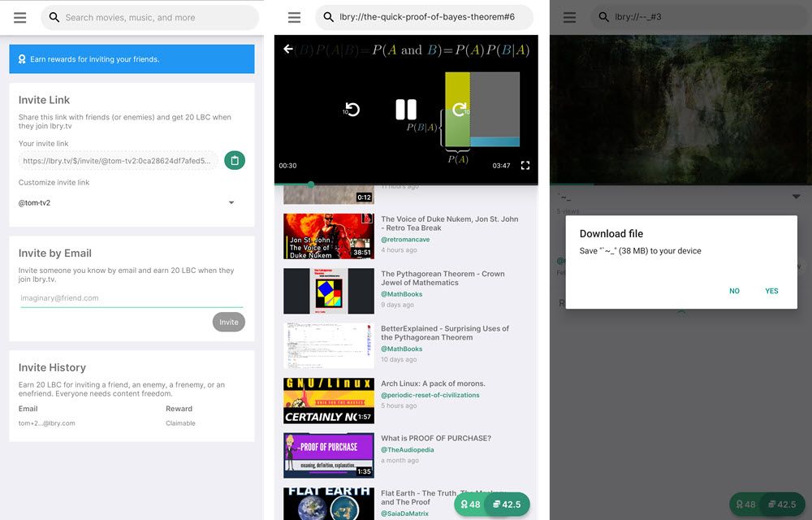Click the search magnifier icon on invite screen
The image size is (812, 520).
point(54,17)
